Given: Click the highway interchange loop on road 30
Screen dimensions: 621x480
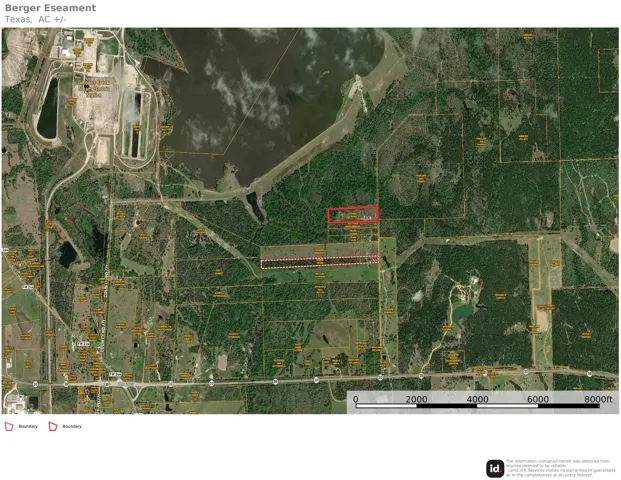Looking at the screenshot, I should tap(134, 392).
